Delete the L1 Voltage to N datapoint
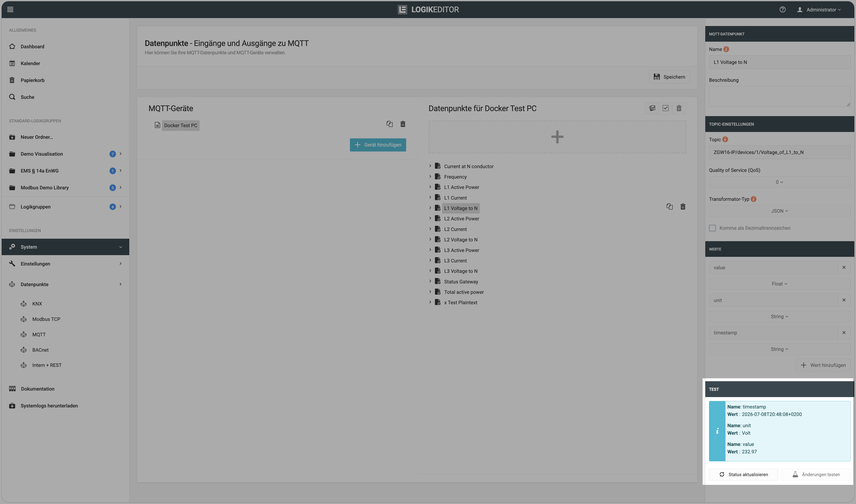Screen dimensions: 856x504 (x=683, y=206)
